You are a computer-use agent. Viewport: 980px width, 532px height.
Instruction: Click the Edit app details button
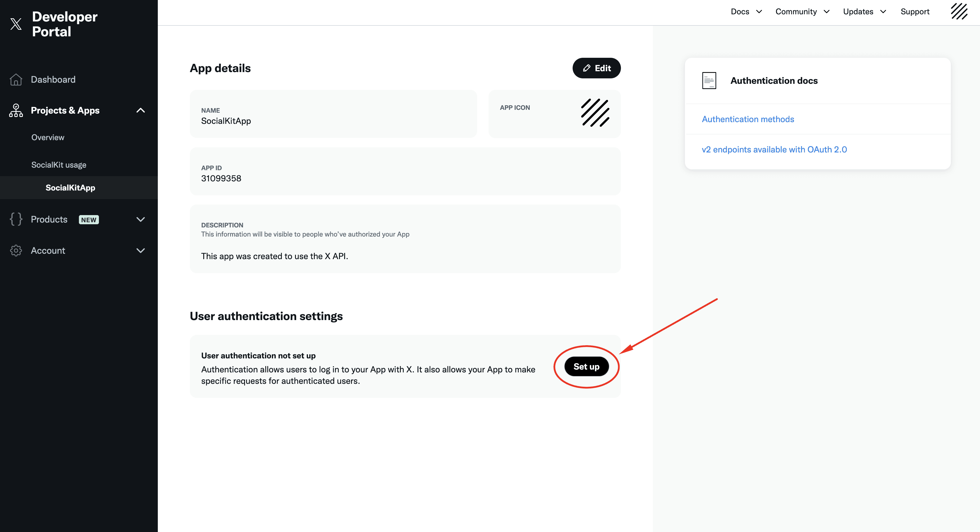coord(597,68)
